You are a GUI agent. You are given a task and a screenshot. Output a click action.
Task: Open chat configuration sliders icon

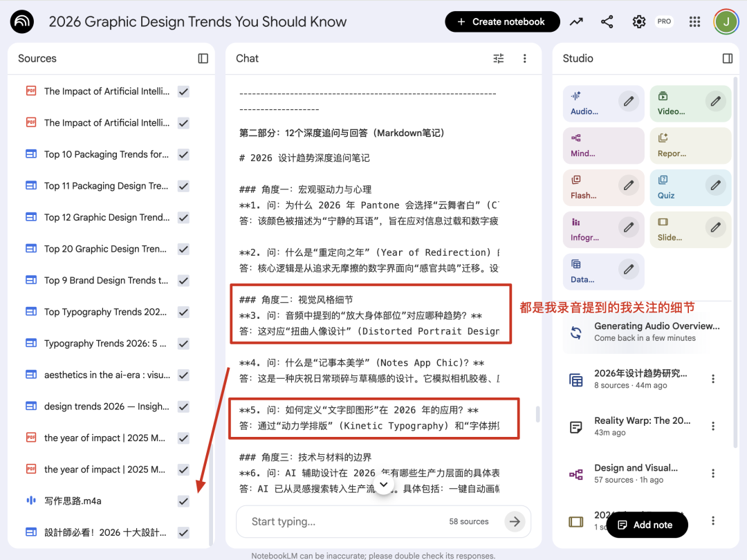498,59
